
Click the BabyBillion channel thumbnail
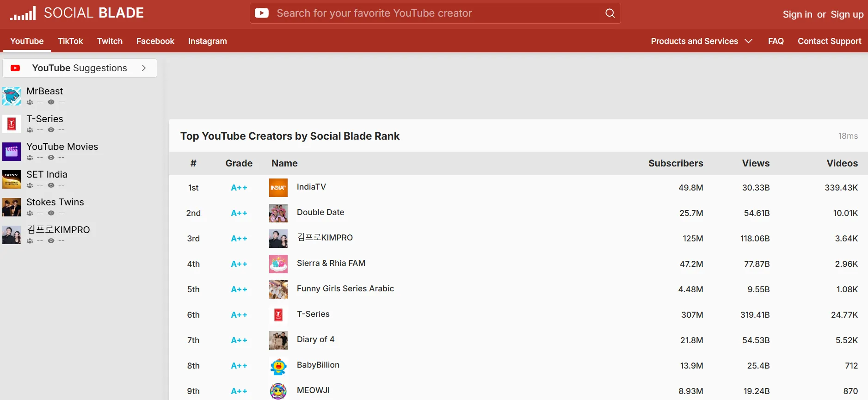click(278, 366)
